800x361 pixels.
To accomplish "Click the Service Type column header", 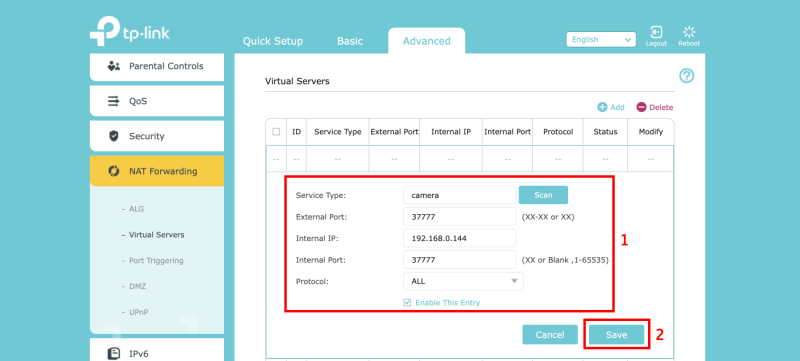I will pos(338,132).
